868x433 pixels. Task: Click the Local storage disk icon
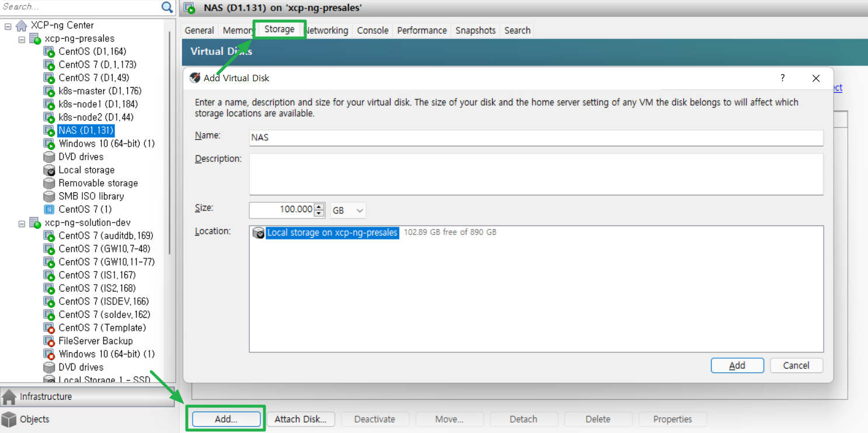(x=50, y=170)
